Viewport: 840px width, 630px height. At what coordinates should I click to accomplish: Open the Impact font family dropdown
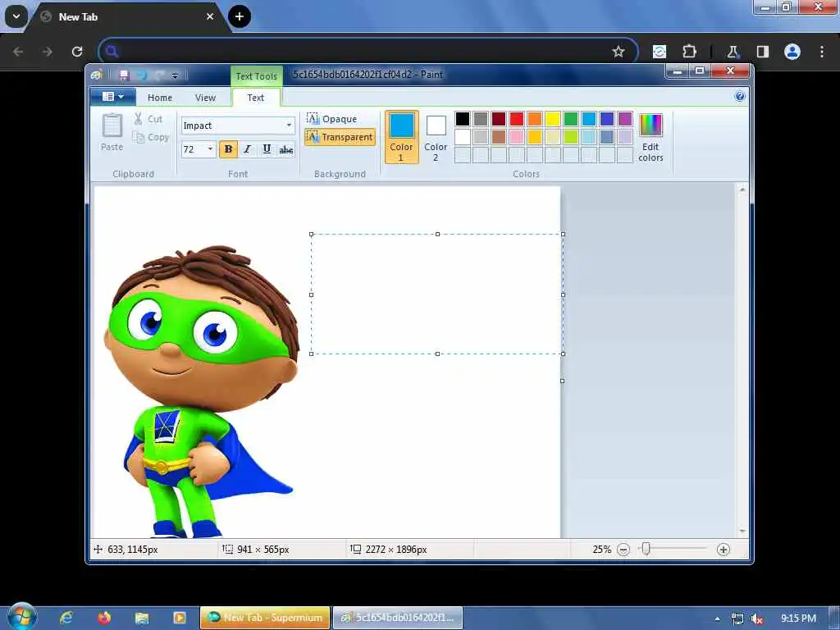(289, 126)
